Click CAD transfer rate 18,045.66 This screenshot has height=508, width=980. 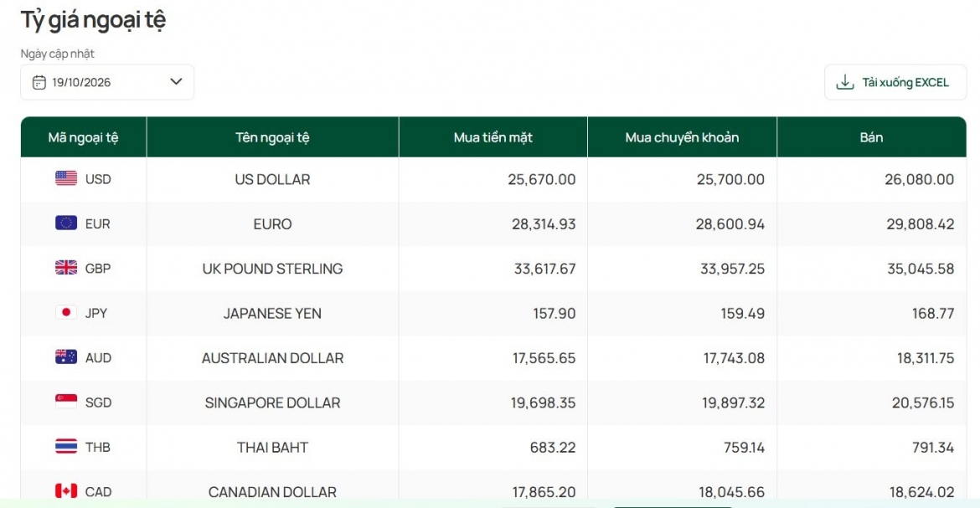(731, 492)
